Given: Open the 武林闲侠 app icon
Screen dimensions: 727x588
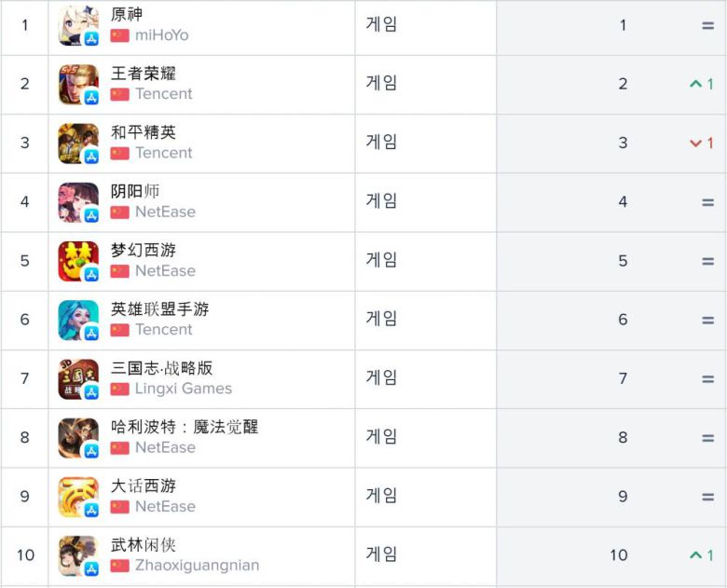Looking at the screenshot, I should 78,555.
